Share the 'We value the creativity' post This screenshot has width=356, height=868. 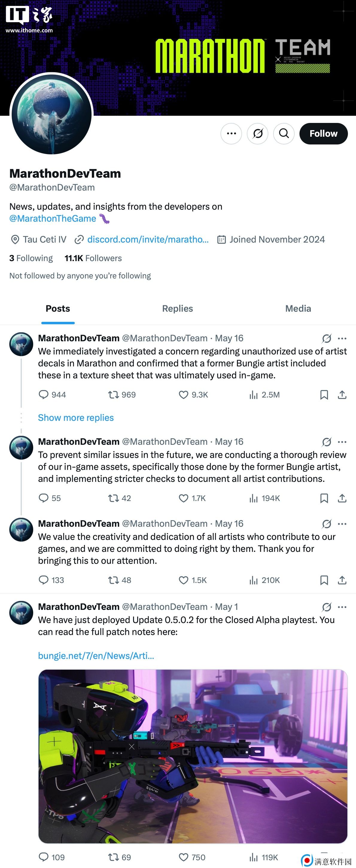pos(342,580)
